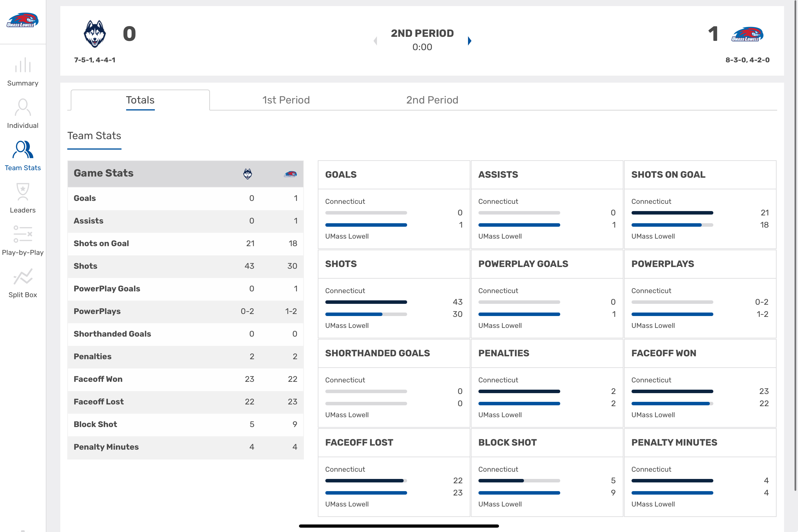This screenshot has width=798, height=532.
Task: Switch to the 2nd Period tab
Action: pos(432,100)
